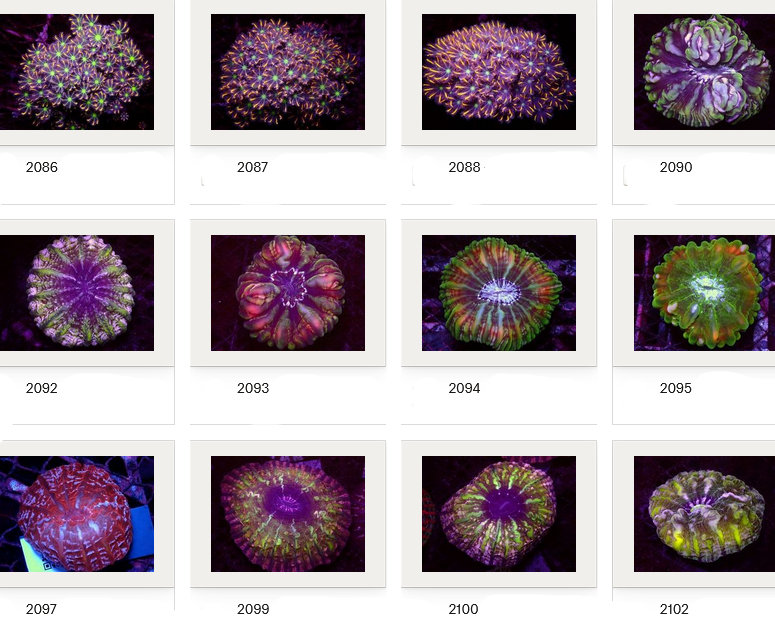Click the label 2088
Image resolution: width=775 pixels, height=625 pixels.
pos(464,167)
